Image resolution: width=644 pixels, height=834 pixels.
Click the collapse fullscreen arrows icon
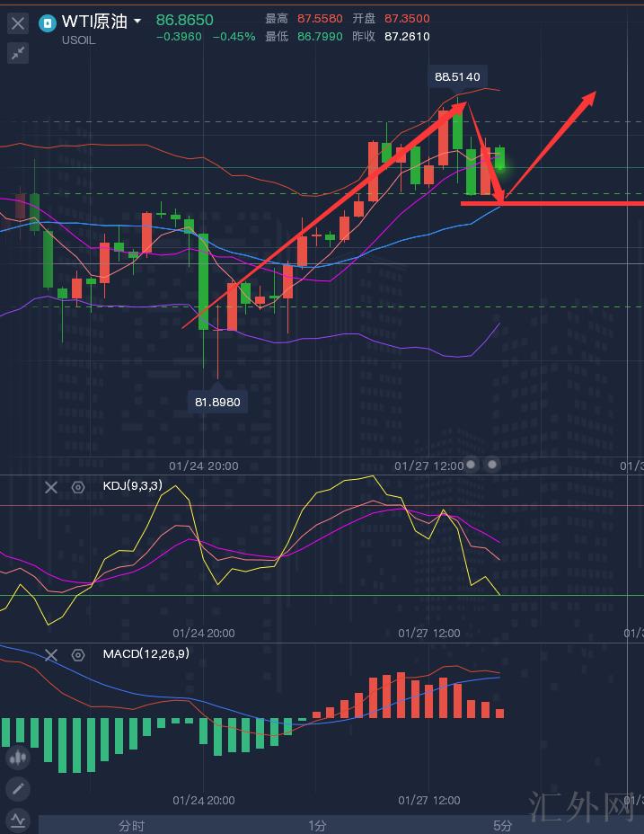pyautogui.click(x=18, y=53)
